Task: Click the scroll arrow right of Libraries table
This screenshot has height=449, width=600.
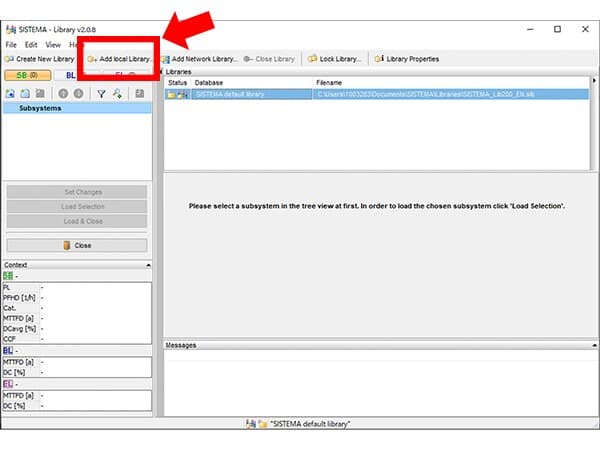Action: [x=594, y=81]
